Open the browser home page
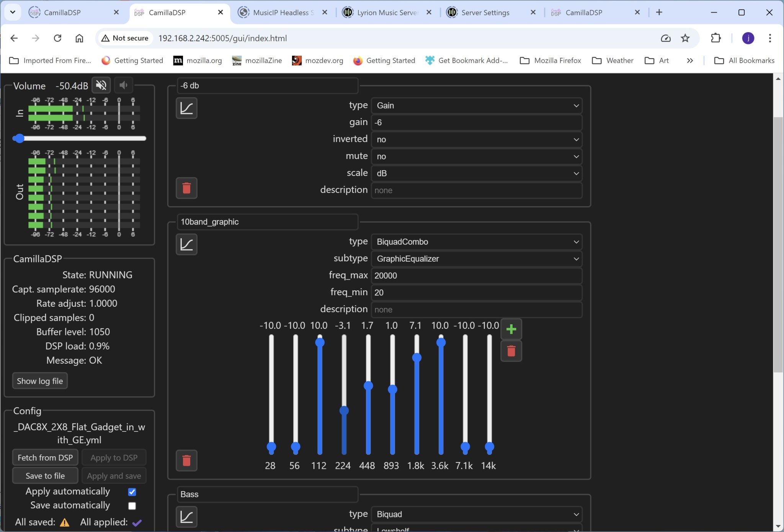 [79, 38]
